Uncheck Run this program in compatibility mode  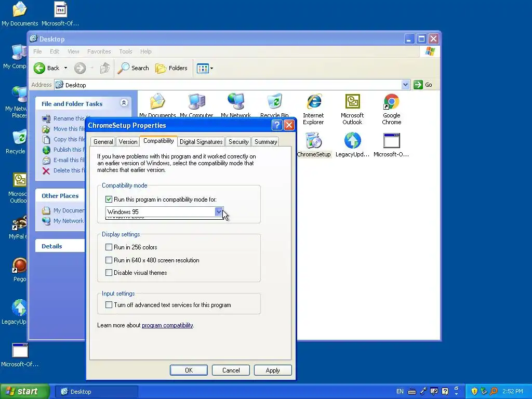coord(109,199)
